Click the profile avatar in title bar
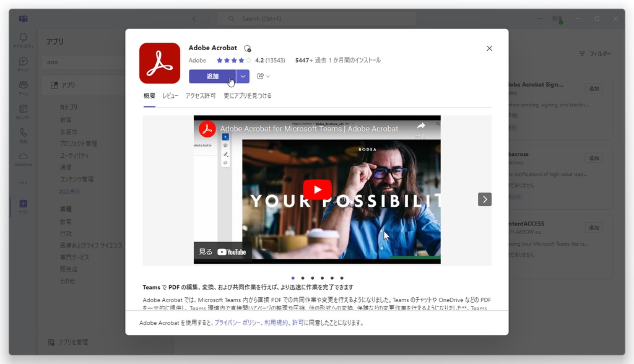The height and width of the screenshot is (364, 634). [x=557, y=19]
